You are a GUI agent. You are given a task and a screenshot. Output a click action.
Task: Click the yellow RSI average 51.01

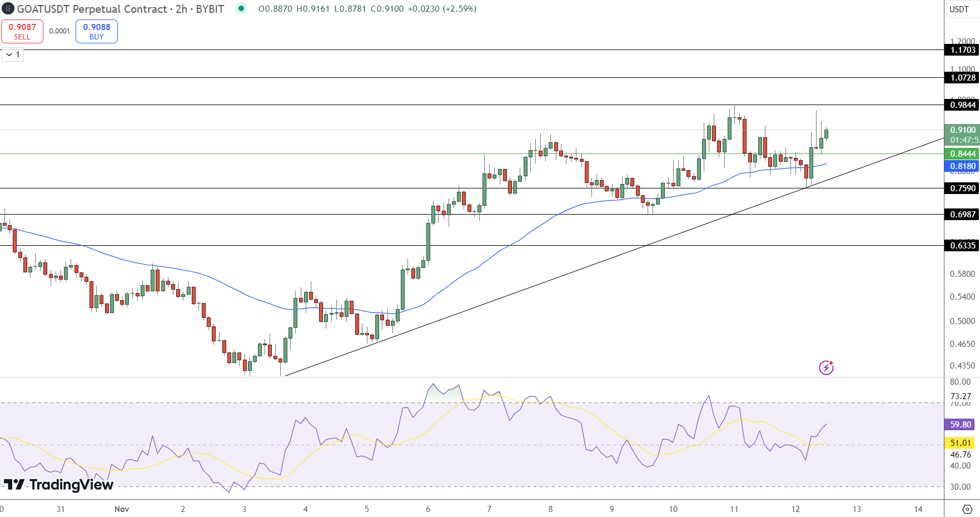tap(961, 443)
